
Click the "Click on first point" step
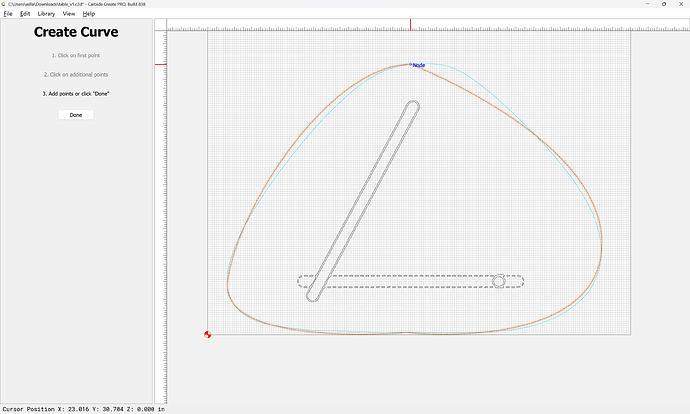pyautogui.click(x=76, y=56)
